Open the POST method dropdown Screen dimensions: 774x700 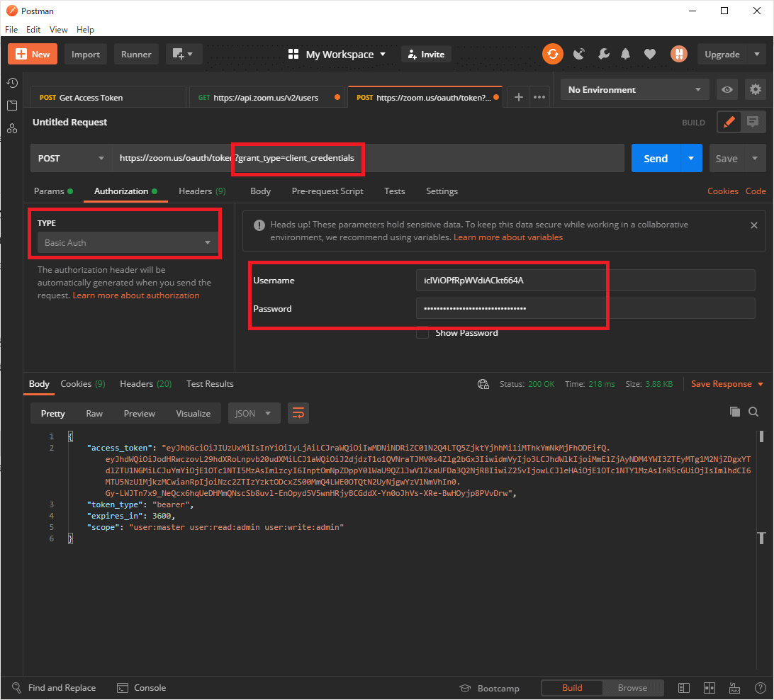click(x=71, y=159)
